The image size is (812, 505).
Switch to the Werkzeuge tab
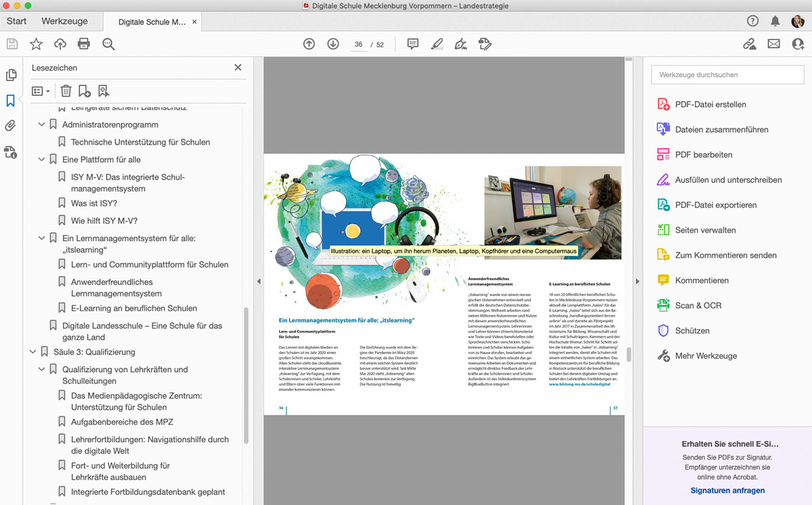pyautogui.click(x=65, y=21)
